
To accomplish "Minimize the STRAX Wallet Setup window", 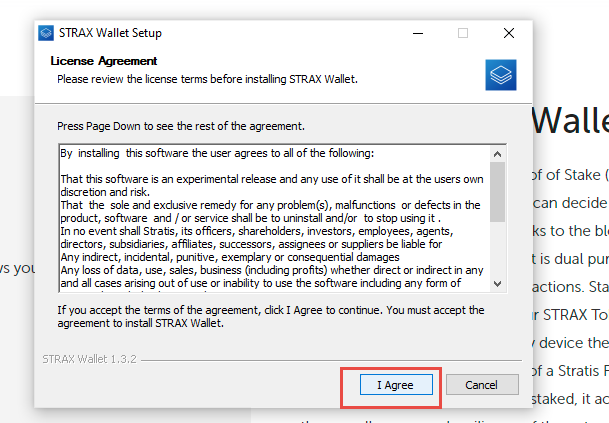I will 416,33.
